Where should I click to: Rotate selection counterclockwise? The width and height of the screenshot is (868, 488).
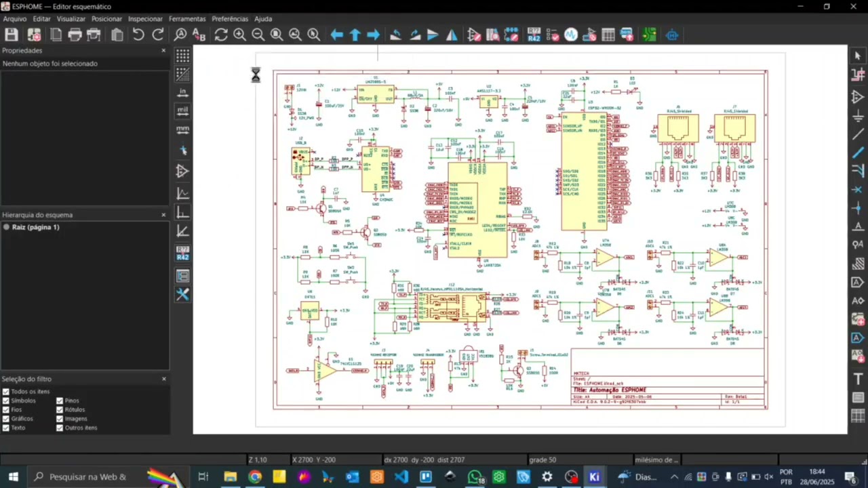[x=396, y=35]
